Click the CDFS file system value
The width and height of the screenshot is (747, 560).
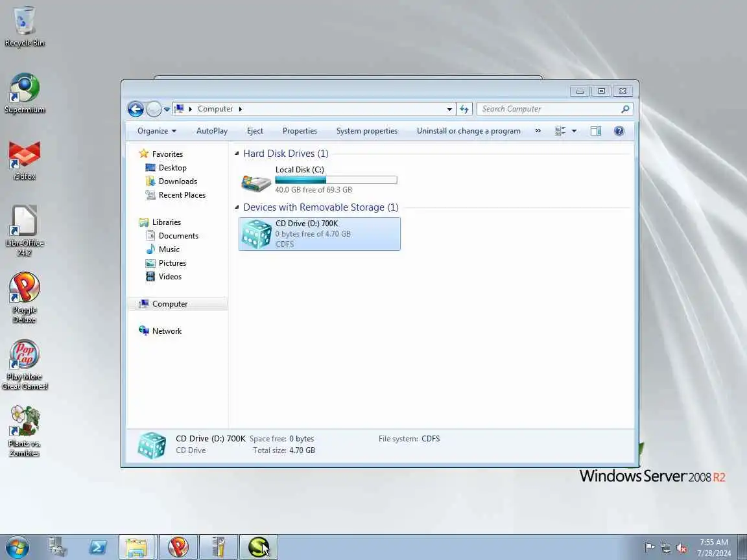[x=431, y=439]
